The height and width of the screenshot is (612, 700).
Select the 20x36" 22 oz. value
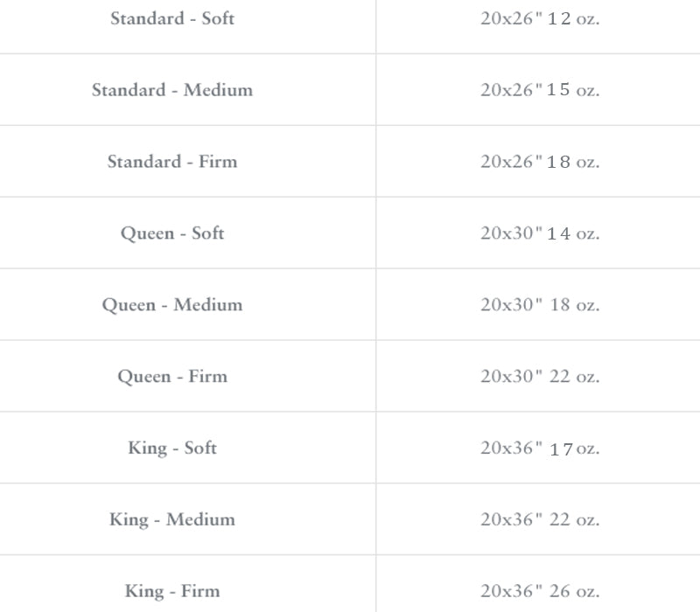[540, 520]
